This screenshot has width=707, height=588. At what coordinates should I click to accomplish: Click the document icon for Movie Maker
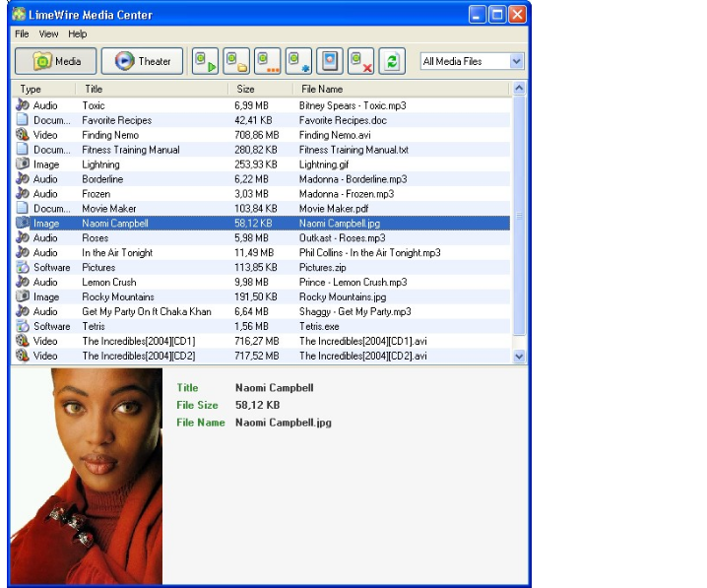[x=23, y=208]
